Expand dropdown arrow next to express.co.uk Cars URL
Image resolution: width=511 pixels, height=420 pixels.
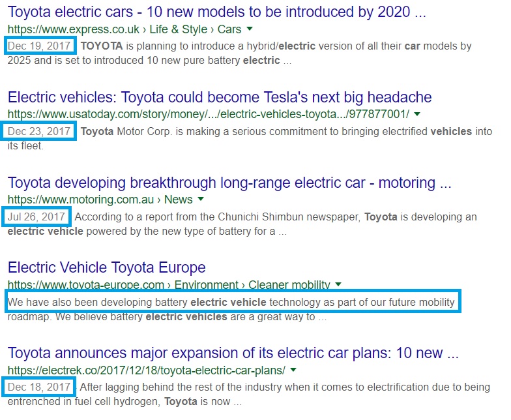[250, 29]
